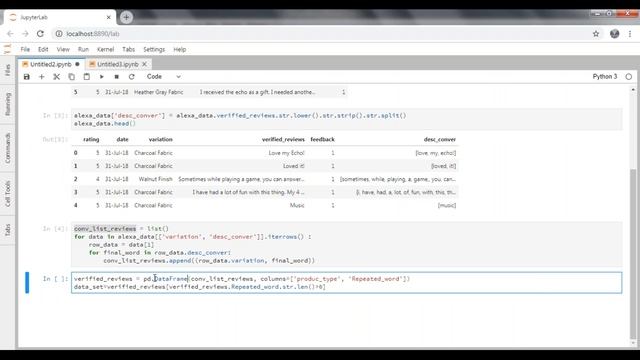Paste cell using the clipboard icon
The width and height of the screenshot is (640, 360).
pyautogui.click(x=87, y=77)
